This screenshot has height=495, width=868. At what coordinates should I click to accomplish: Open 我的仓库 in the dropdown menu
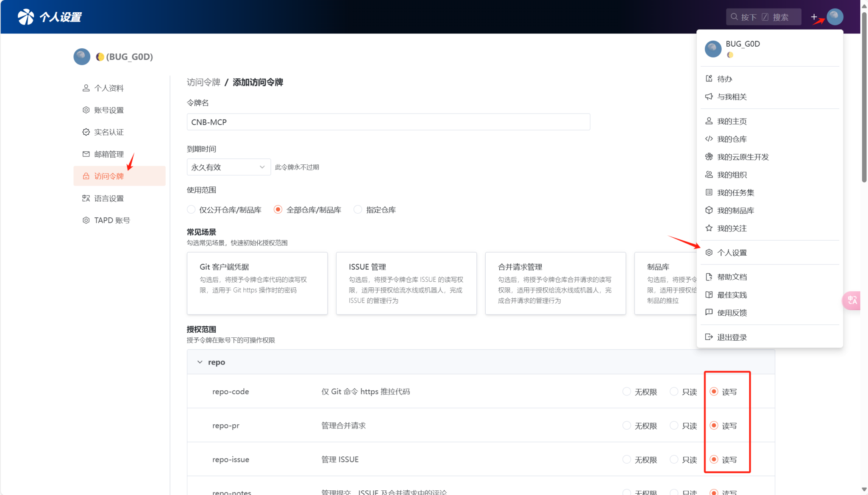732,139
